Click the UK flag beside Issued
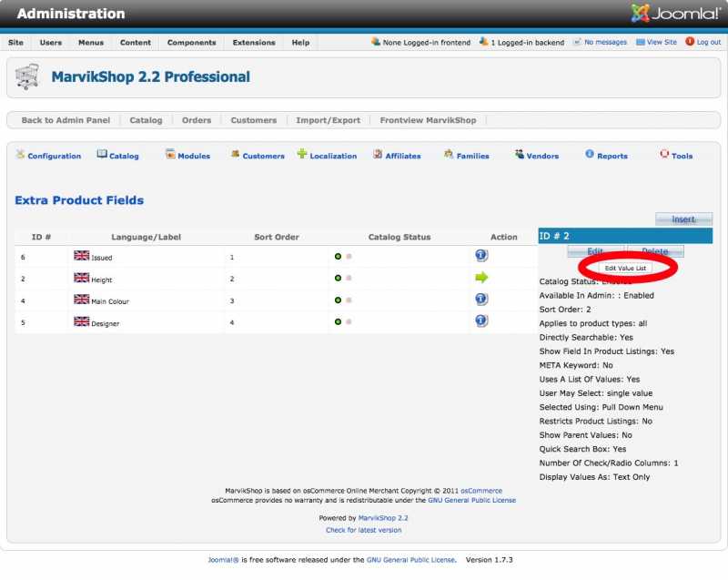This screenshot has width=728, height=580. pyautogui.click(x=81, y=256)
